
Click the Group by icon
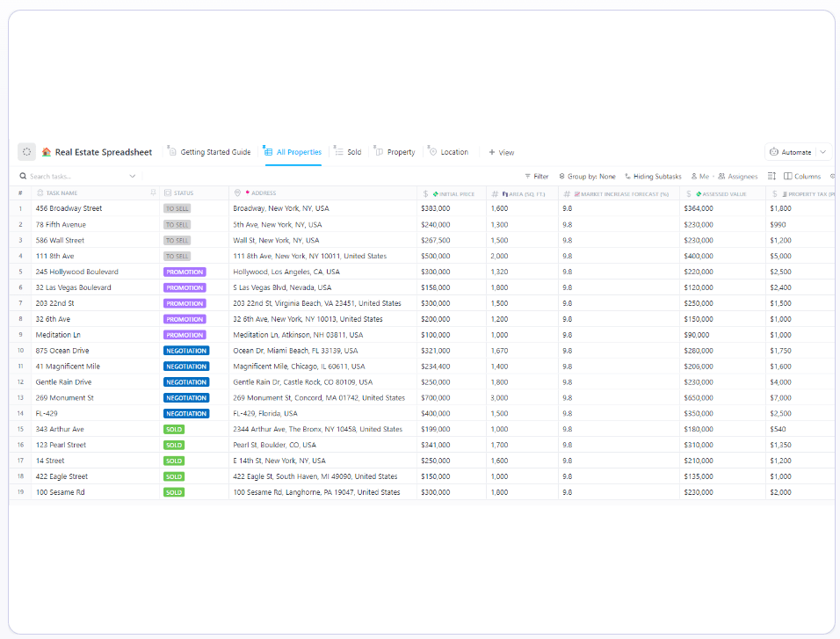click(x=562, y=176)
